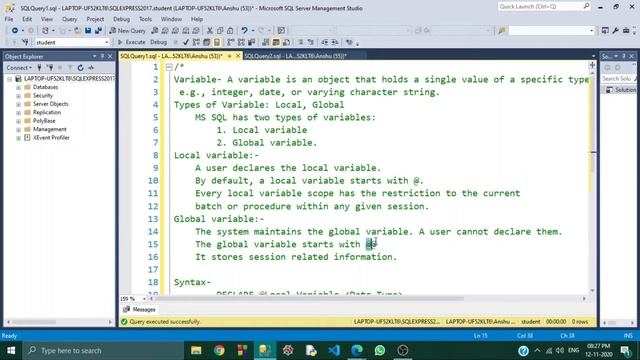Click the Disconnect plug icon in Object Explorer
This screenshot has height=360, width=640.
pyautogui.click(x=50, y=68)
